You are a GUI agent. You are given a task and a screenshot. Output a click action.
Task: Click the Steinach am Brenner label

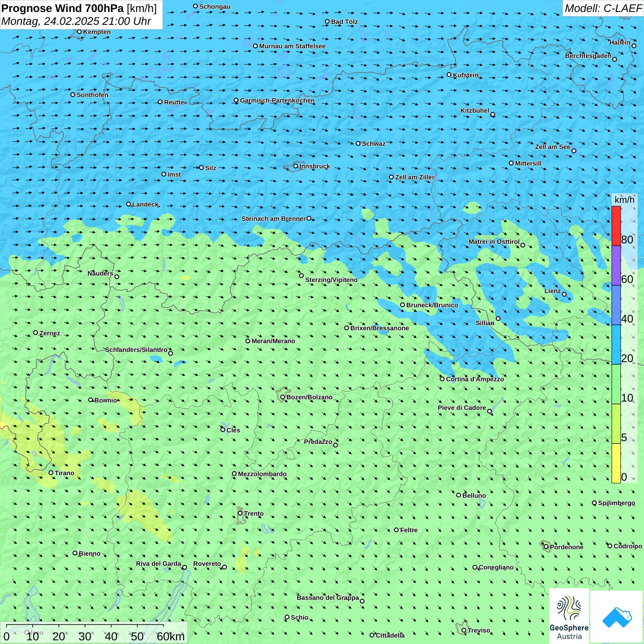(x=274, y=218)
